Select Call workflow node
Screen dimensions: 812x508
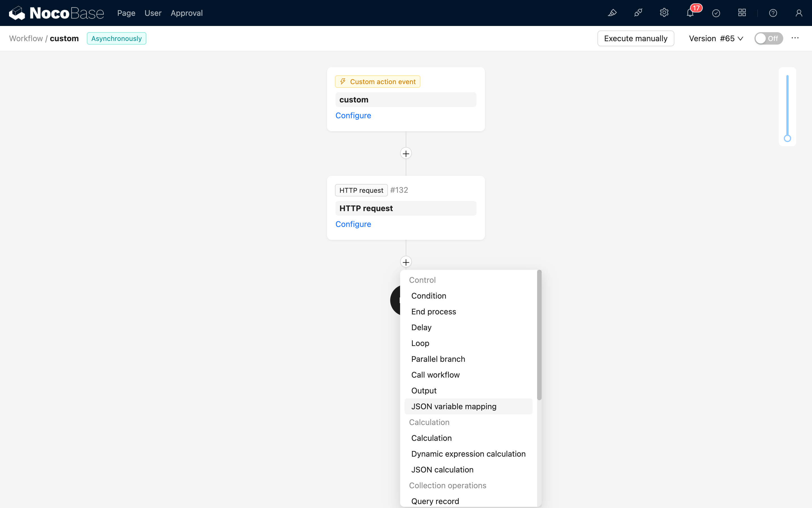point(468,375)
